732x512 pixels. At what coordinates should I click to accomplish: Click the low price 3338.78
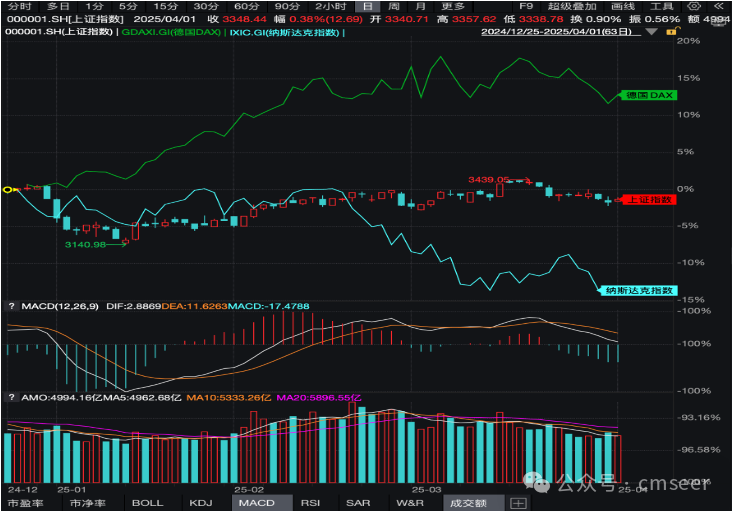pos(541,19)
